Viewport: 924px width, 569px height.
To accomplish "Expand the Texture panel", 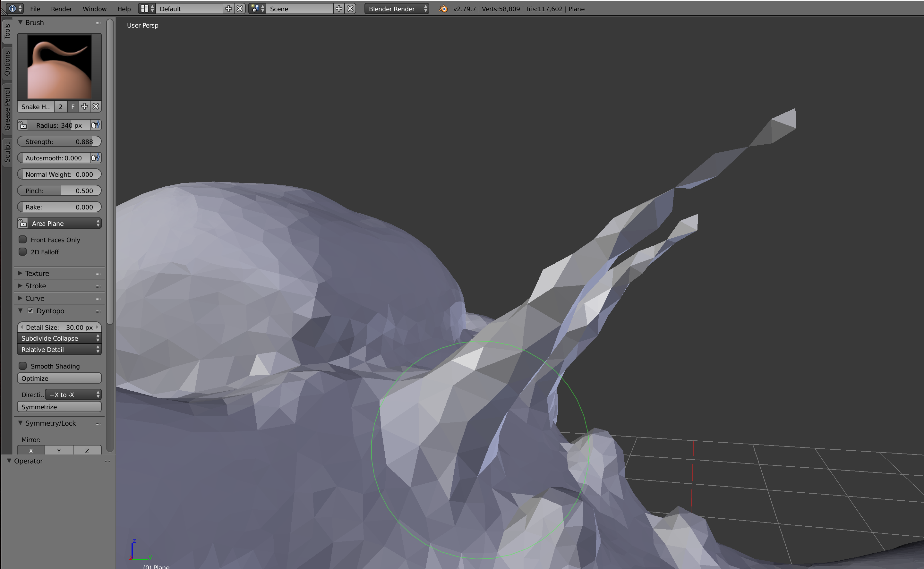I will (37, 273).
